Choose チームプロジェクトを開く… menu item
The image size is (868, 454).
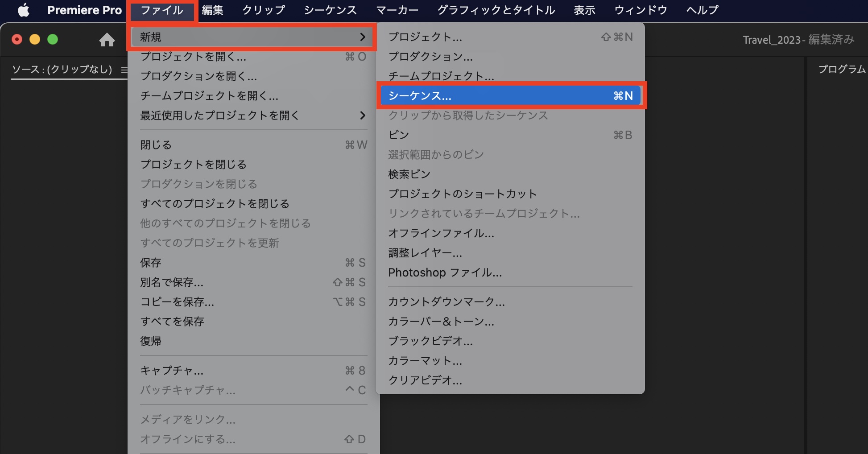coord(254,96)
